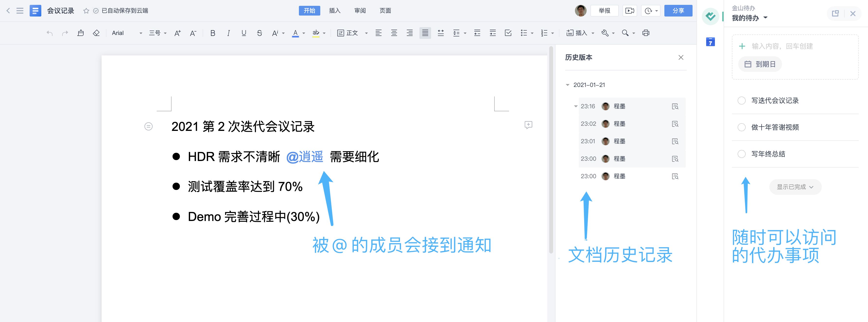The width and height of the screenshot is (868, 322).
Task: Close the 历史版本 panel
Action: point(681,58)
